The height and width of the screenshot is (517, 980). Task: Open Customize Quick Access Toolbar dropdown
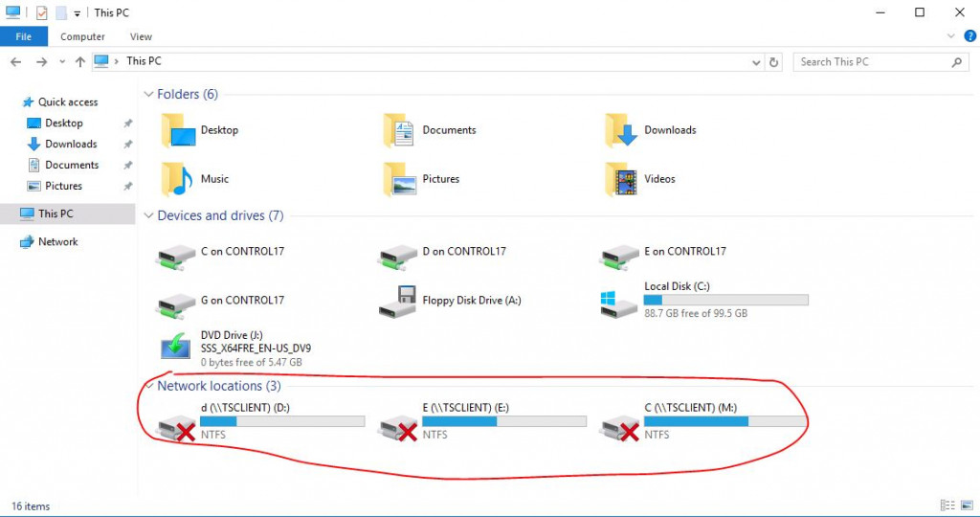(77, 13)
